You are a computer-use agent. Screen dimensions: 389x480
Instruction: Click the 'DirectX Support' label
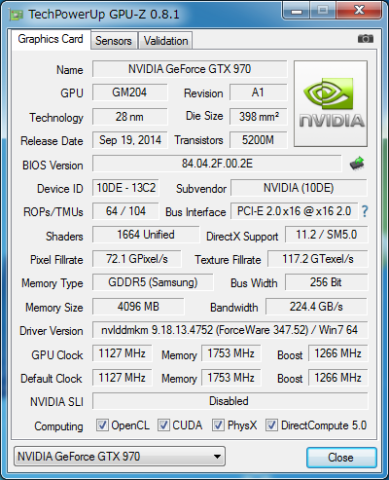tap(242, 236)
